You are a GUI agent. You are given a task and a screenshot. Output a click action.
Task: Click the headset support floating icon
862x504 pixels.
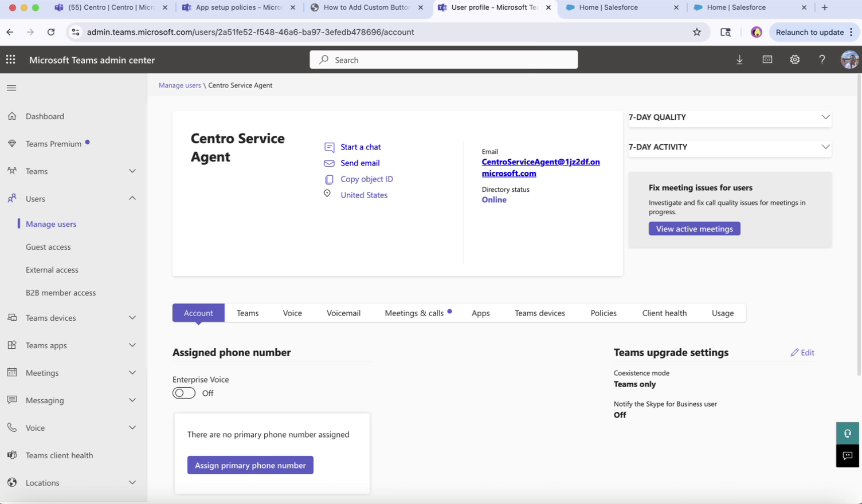tap(847, 434)
